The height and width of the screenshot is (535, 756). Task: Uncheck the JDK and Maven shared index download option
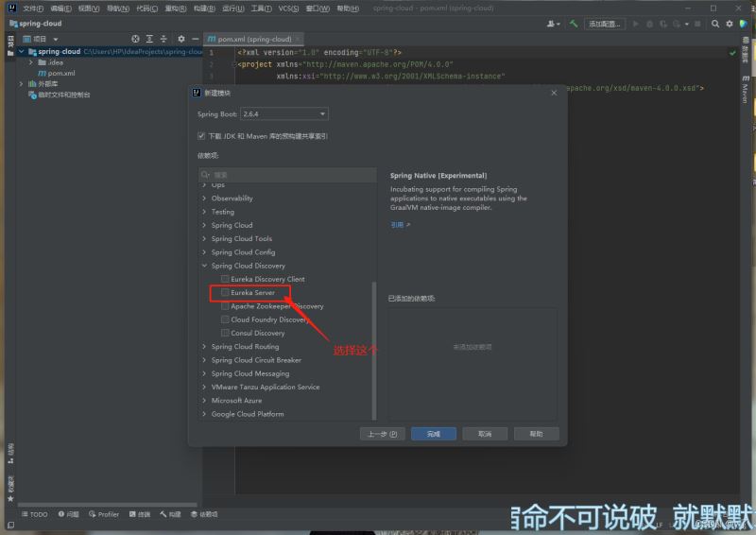(x=201, y=136)
